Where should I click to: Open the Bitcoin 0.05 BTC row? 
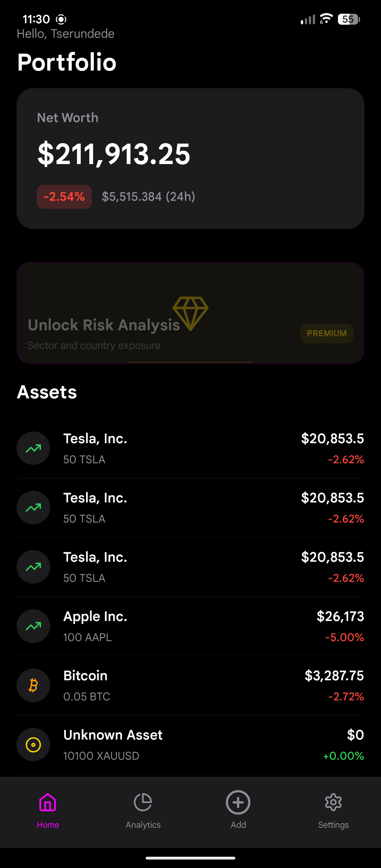point(190,686)
